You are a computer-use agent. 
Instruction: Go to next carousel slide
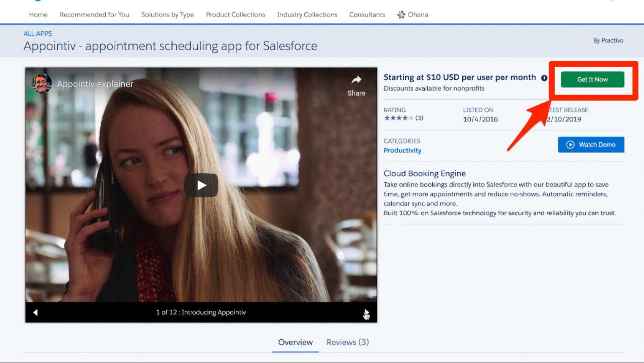pyautogui.click(x=366, y=313)
